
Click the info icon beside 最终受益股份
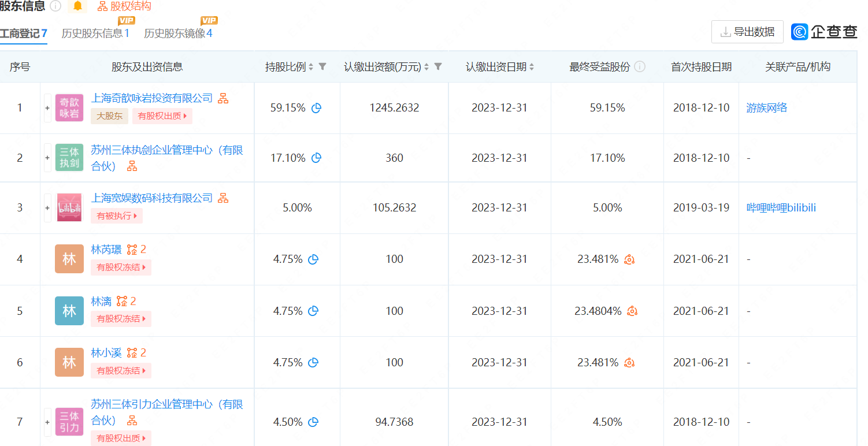click(x=640, y=66)
